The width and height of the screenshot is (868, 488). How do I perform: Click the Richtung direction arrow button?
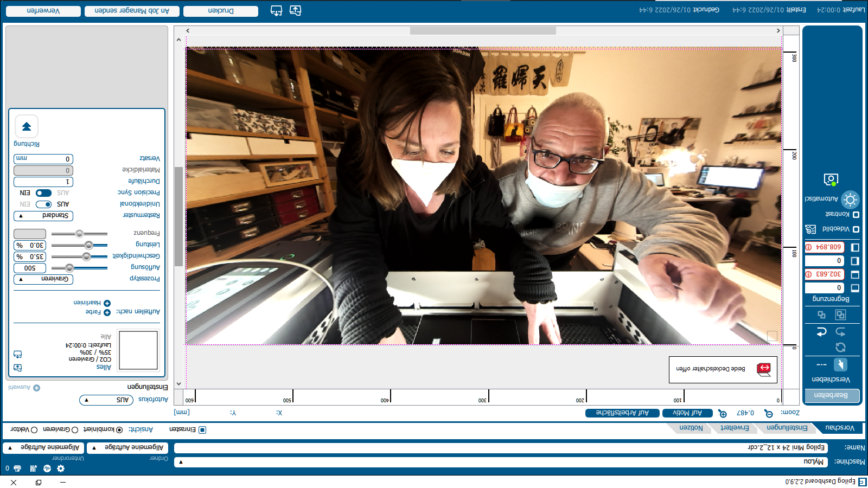pyautogui.click(x=27, y=126)
